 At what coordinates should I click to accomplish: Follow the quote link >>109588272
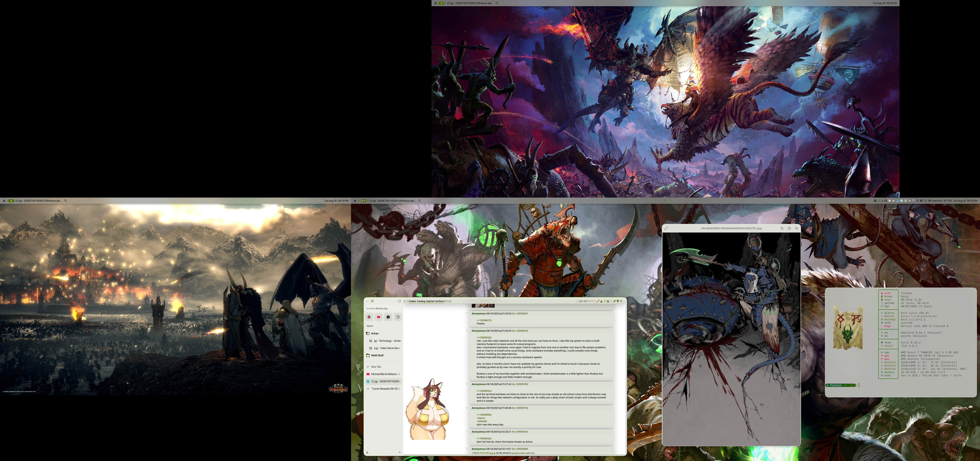click(x=484, y=320)
